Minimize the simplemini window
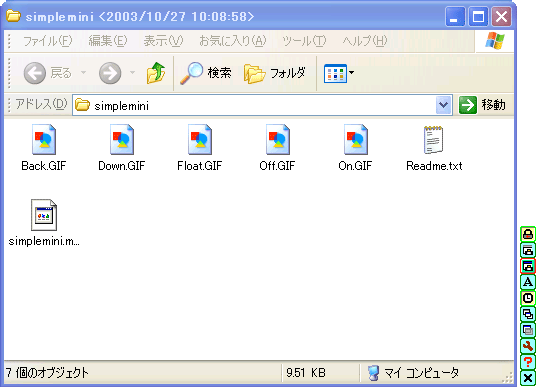The width and height of the screenshot is (537, 389). (x=455, y=16)
